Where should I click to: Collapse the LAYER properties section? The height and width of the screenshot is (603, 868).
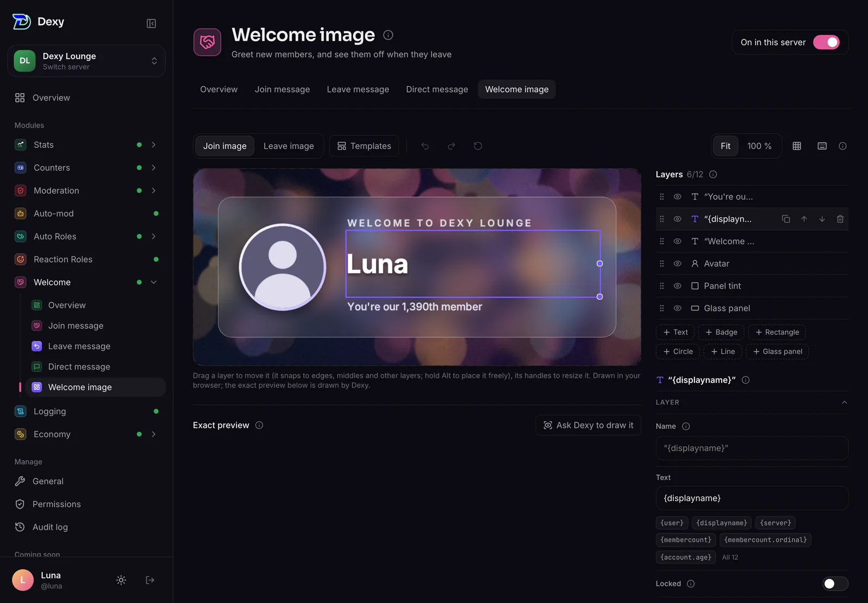[844, 402]
